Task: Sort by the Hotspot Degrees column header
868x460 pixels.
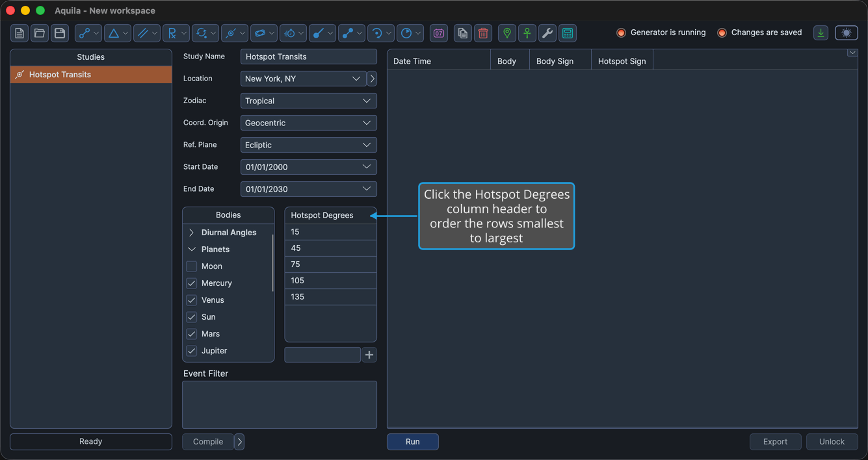Action: 331,215
